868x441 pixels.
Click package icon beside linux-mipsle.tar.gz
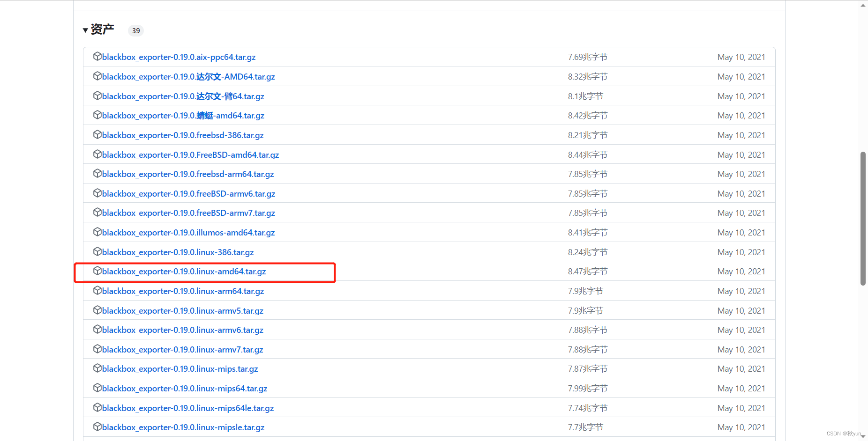pyautogui.click(x=97, y=426)
